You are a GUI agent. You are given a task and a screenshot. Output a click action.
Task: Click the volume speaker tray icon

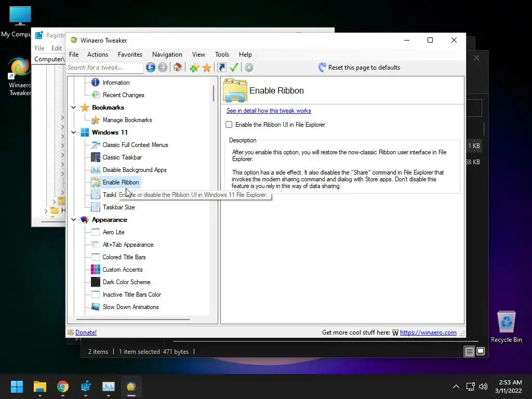[483, 387]
